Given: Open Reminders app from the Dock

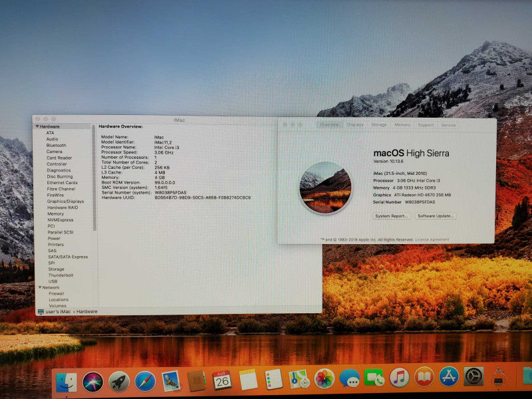Looking at the screenshot, I should pos(274,379).
